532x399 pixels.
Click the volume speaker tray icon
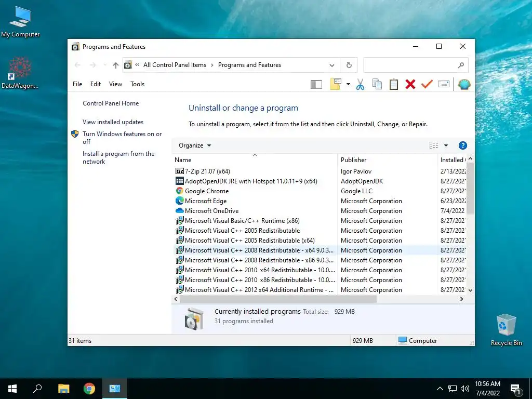(x=465, y=389)
